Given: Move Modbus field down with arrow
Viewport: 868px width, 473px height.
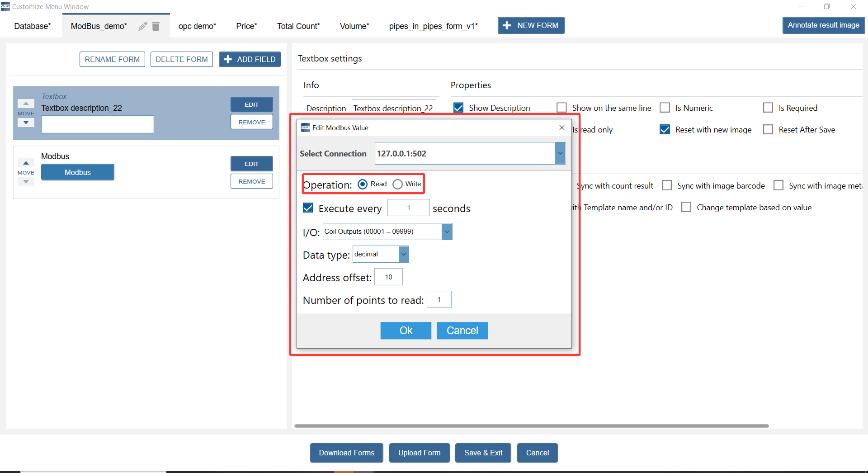Looking at the screenshot, I should pyautogui.click(x=26, y=182).
